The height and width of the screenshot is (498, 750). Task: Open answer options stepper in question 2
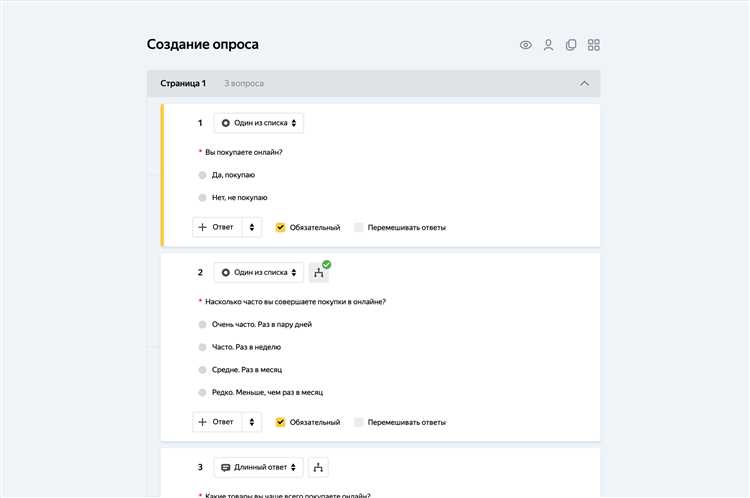coord(252,422)
